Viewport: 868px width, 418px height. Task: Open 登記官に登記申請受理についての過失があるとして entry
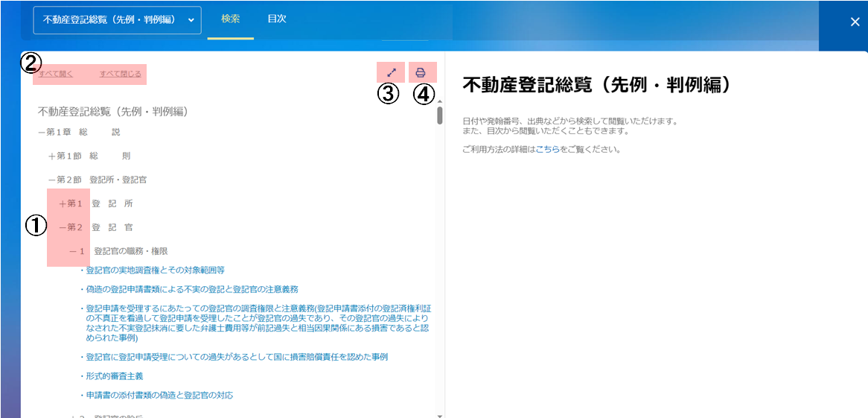click(237, 356)
